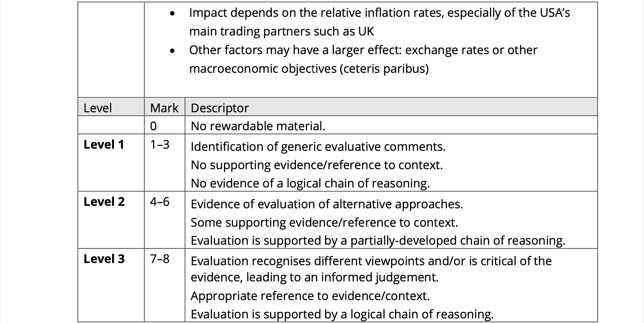Click "No evidence of a logical chain" line

310,183
